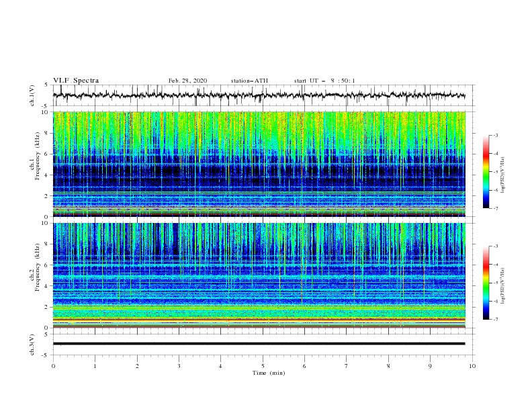The height and width of the screenshot is (411, 532).
Task: Click the "-7" tick on ch.2 color bar
Action: pyautogui.click(x=495, y=320)
